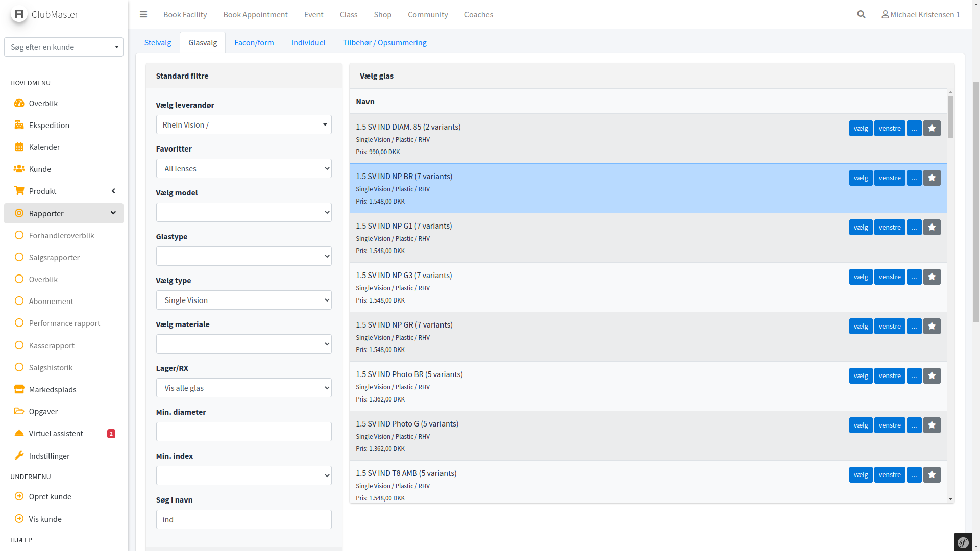980x551 pixels.
Task: Open the Vælg leverandør dropdown
Action: point(243,124)
